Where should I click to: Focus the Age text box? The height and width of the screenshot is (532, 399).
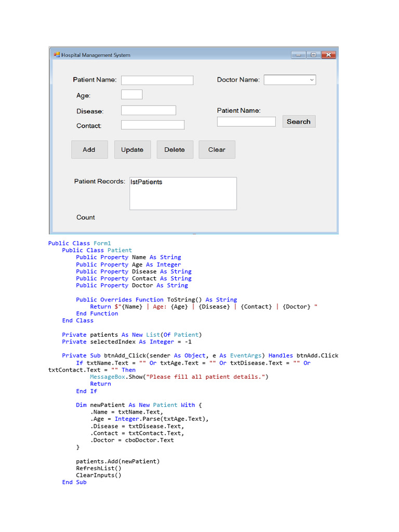(x=131, y=95)
